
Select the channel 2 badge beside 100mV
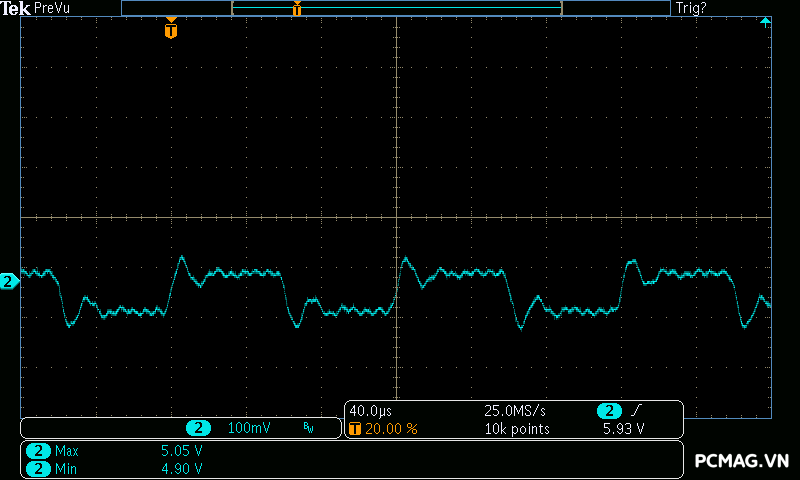point(198,428)
